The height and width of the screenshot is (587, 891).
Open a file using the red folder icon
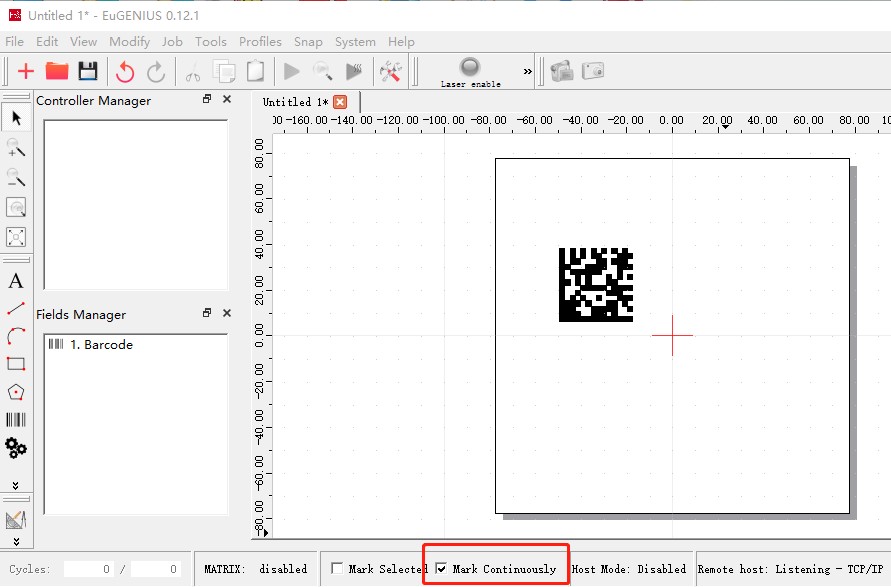coord(57,71)
